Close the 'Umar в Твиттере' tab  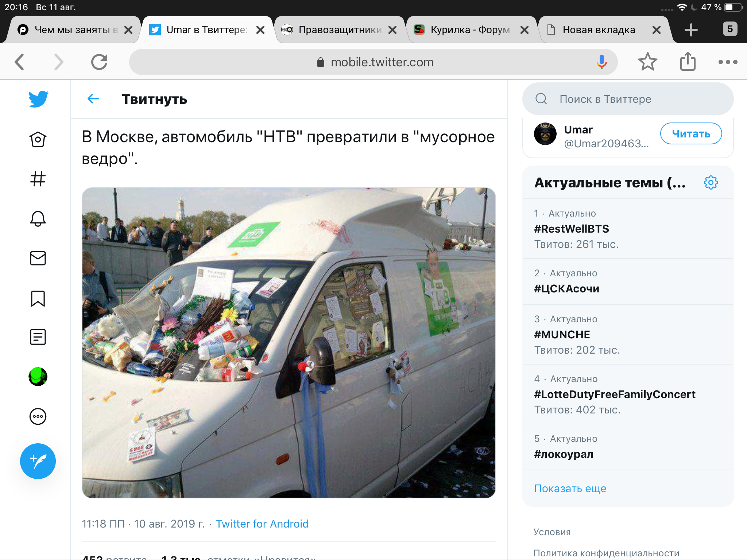(x=260, y=30)
